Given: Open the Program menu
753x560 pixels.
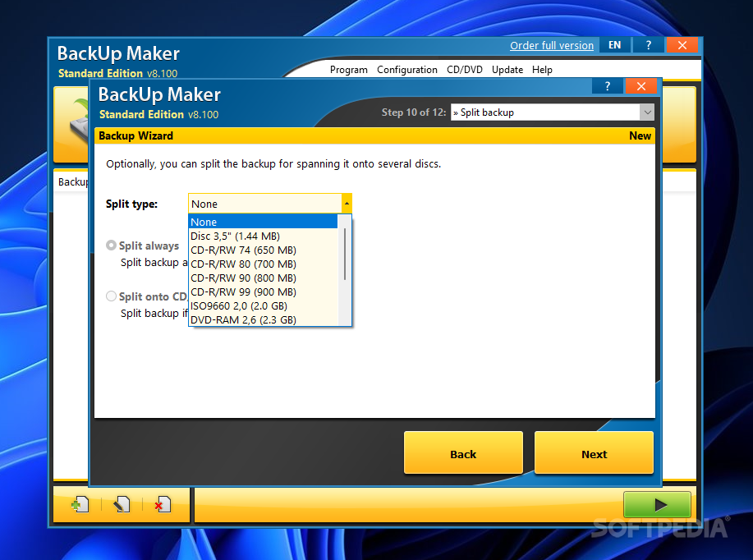Looking at the screenshot, I should (x=349, y=70).
